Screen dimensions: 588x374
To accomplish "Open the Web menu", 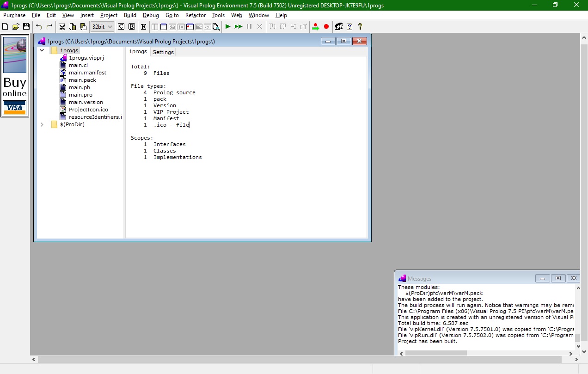I will click(237, 15).
